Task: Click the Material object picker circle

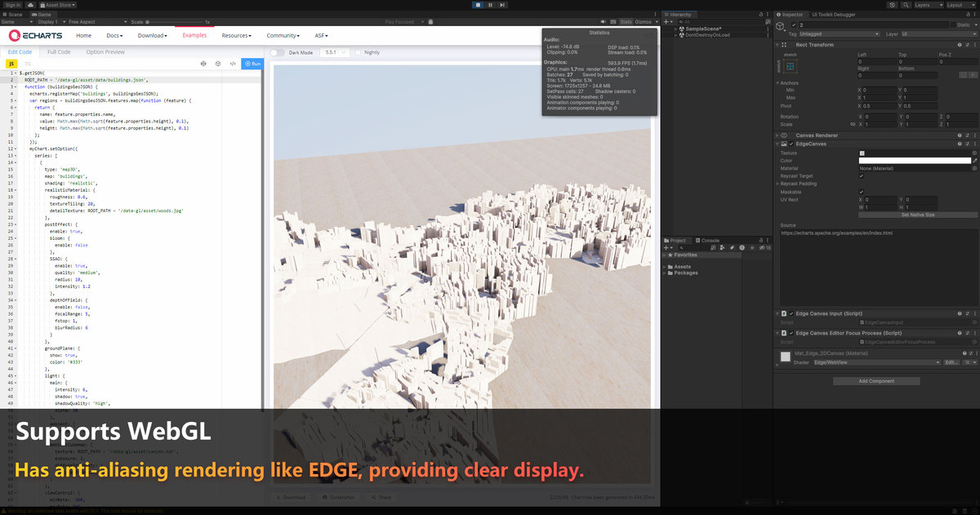Action: [x=974, y=168]
